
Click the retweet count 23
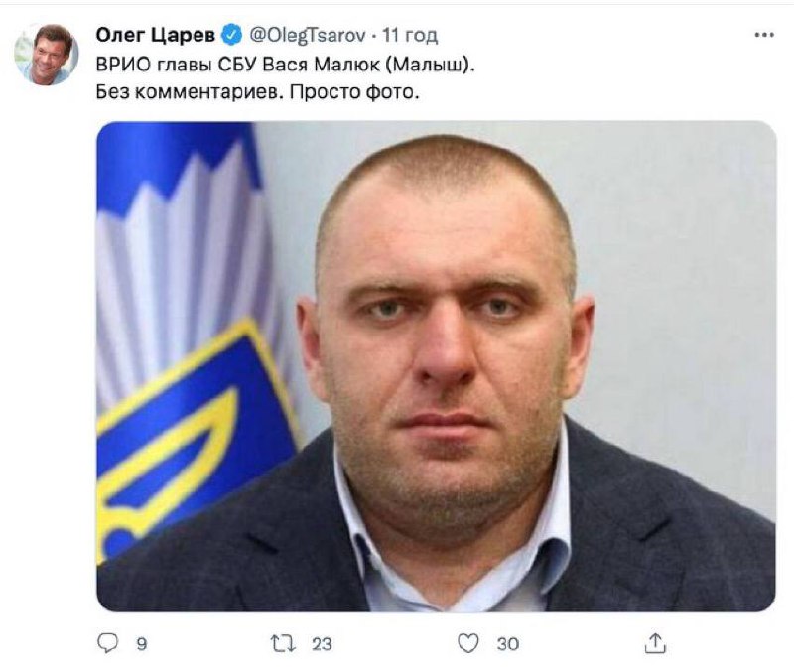click(322, 643)
